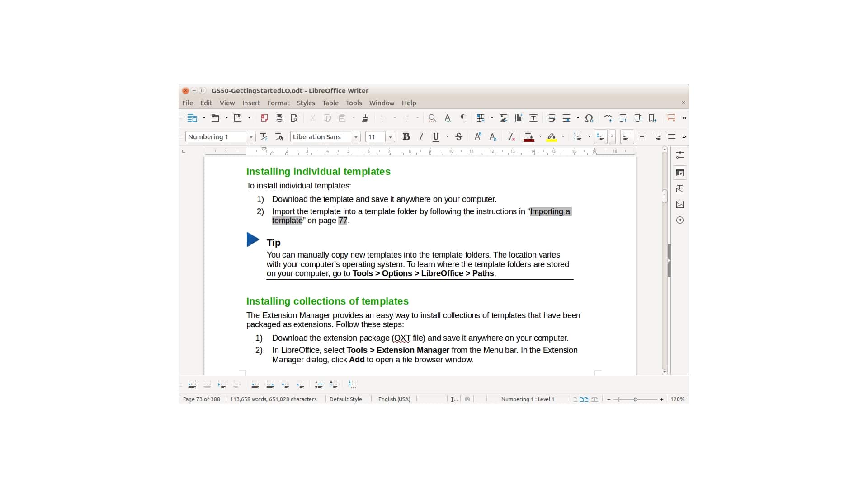Toggle the superscript text button
The width and height of the screenshot is (868, 488).
coord(476,136)
